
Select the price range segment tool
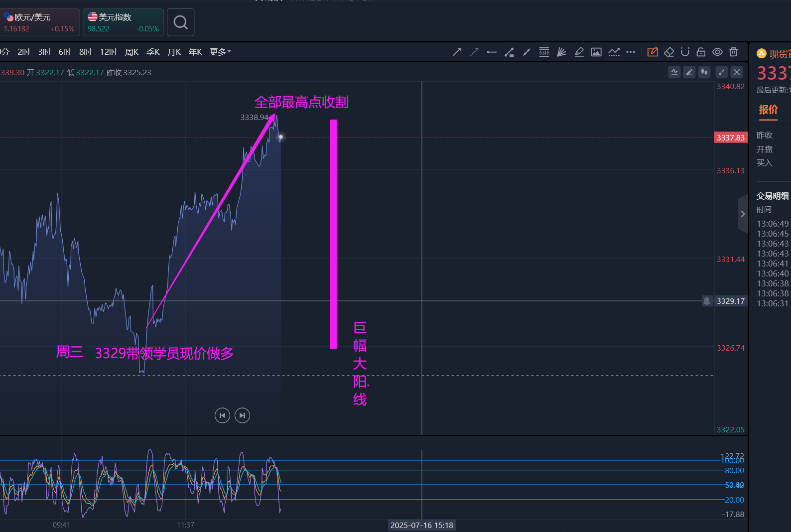pos(509,52)
